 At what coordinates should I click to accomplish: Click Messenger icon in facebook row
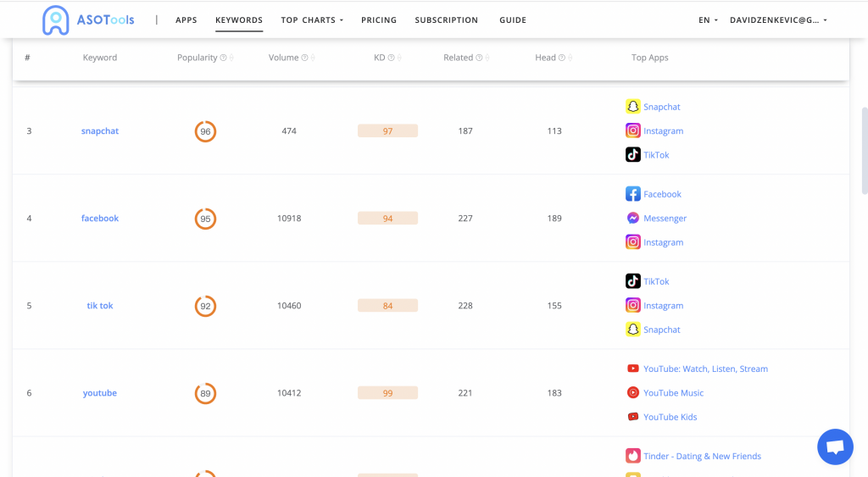click(632, 218)
